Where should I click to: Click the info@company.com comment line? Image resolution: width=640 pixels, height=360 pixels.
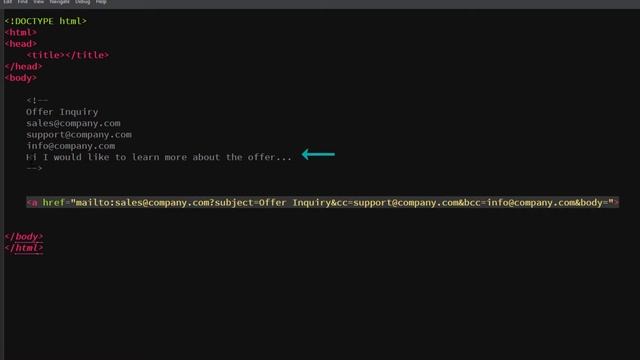click(x=71, y=146)
